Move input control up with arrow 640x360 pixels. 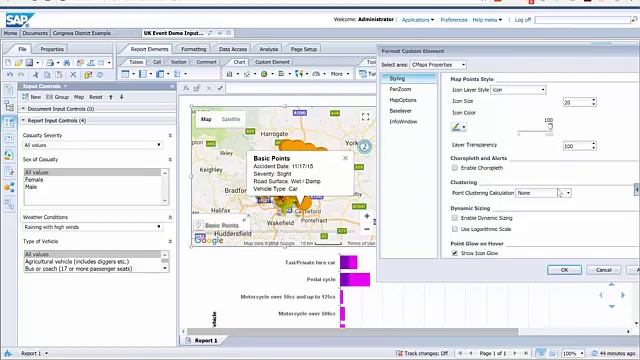coord(111,97)
